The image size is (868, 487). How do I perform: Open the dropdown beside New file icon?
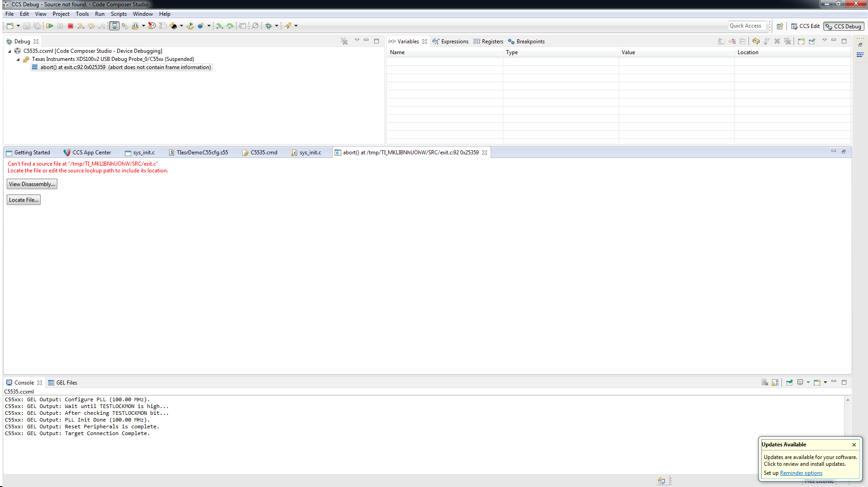pos(18,26)
